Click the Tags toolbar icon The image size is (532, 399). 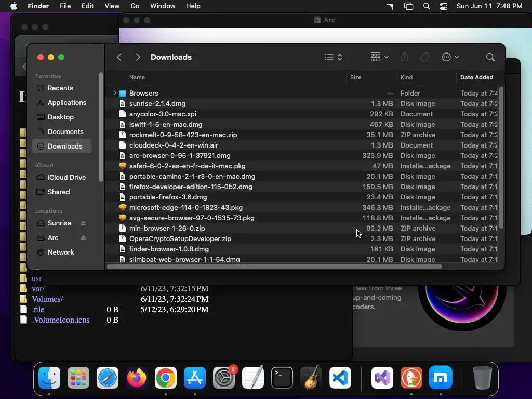pos(424,57)
